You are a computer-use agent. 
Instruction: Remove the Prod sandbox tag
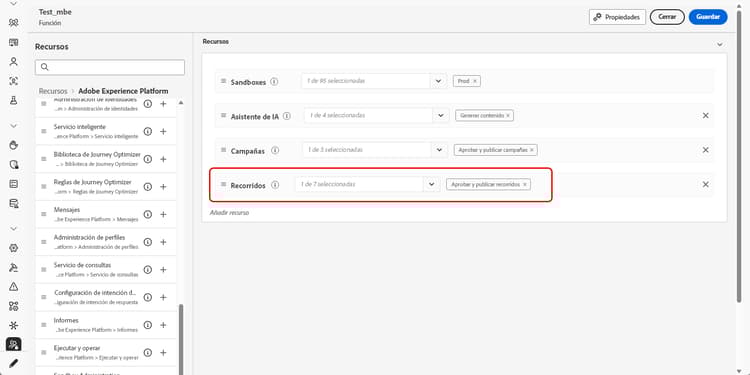(x=474, y=81)
